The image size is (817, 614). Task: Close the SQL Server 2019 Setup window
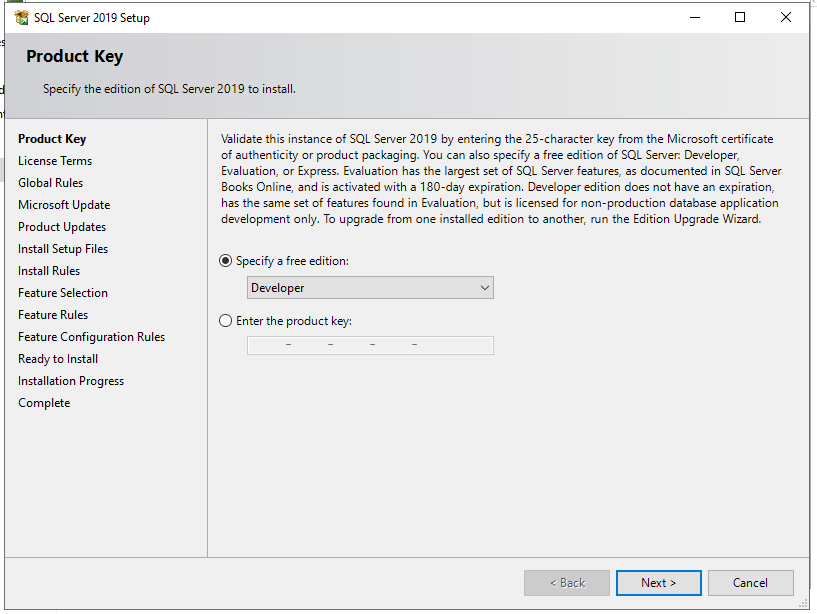pos(786,17)
